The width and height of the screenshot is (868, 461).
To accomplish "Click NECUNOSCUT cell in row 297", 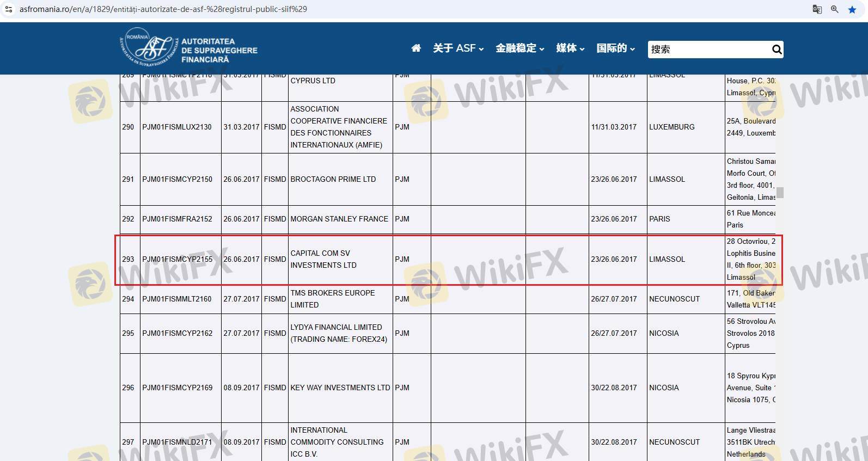I will click(675, 442).
